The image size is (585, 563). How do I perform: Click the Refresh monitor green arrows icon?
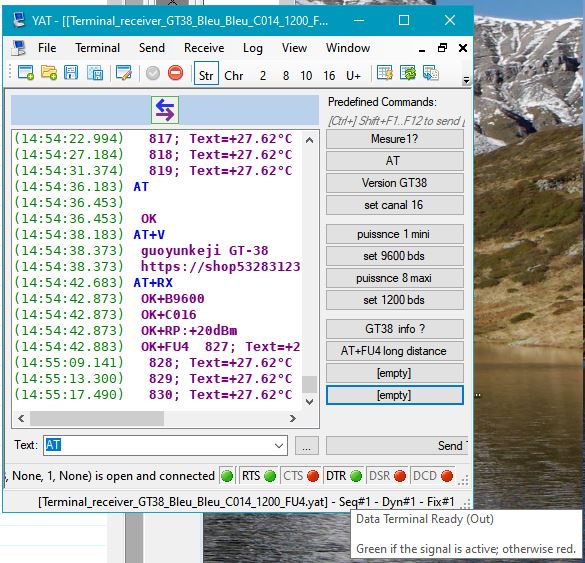(408, 73)
